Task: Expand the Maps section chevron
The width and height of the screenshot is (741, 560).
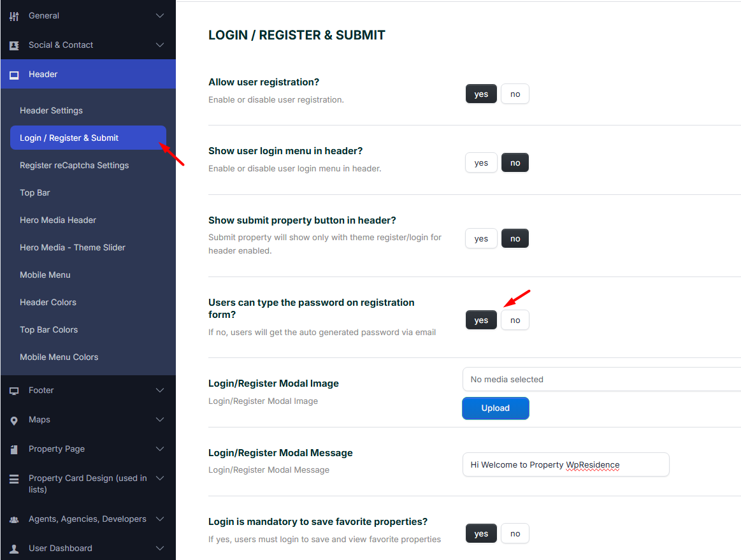Action: point(160,420)
